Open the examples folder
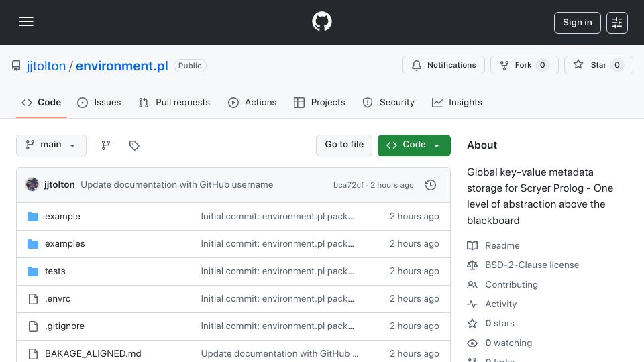The width and height of the screenshot is (644, 362). [x=65, y=244]
